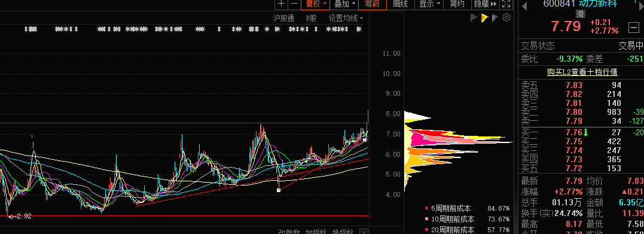Open the 设置均线 moving average settings

346,18
